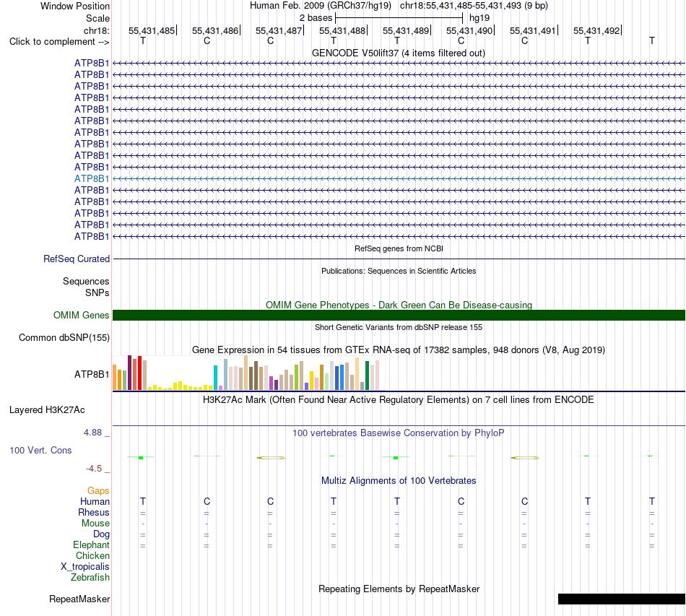Screen dimensions: 686x616
Task: Click the dark green OMIM gene bar
Action: pos(399,315)
